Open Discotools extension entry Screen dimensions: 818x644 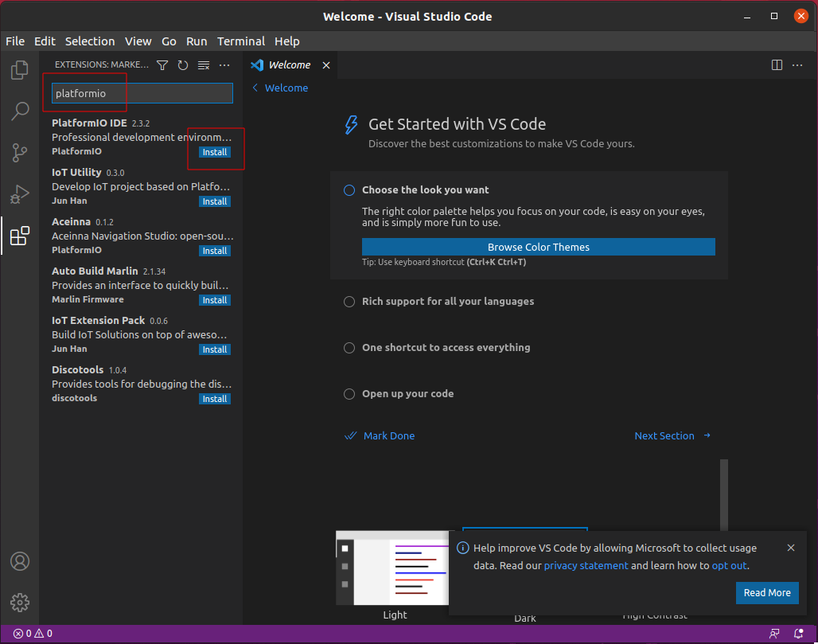coord(141,384)
